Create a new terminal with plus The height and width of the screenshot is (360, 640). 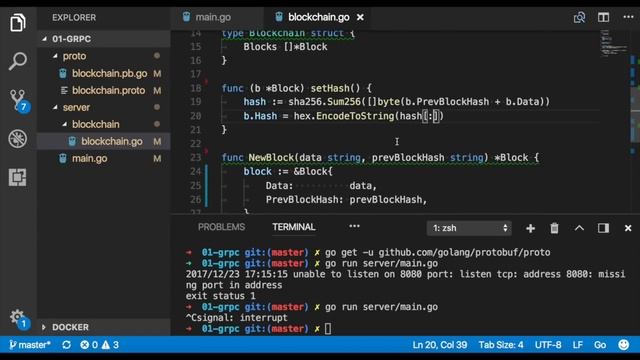point(530,229)
